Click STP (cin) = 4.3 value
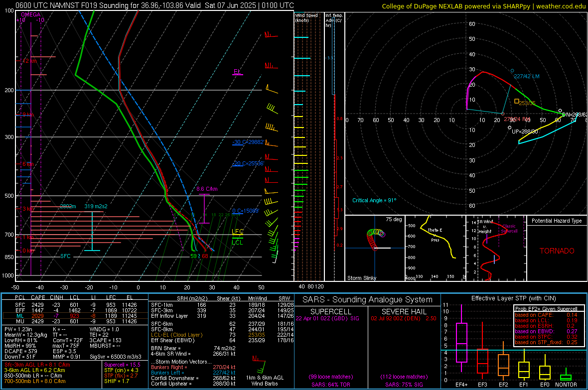 (121, 370)
